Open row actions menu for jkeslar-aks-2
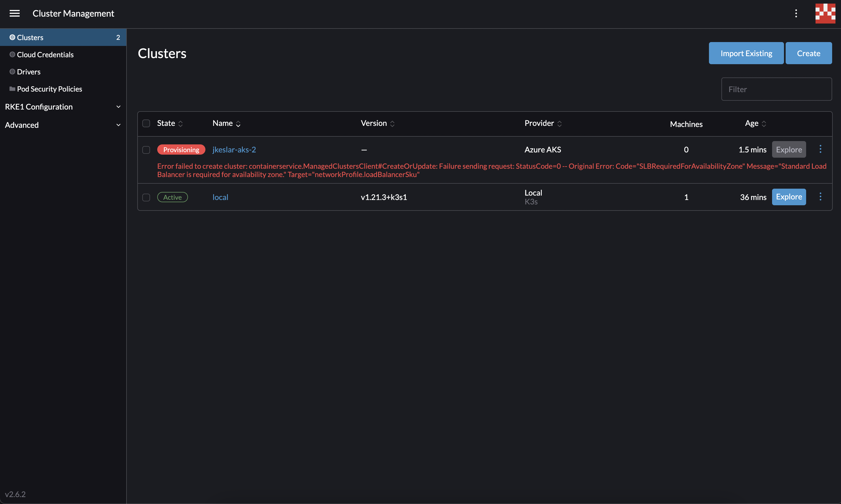The image size is (841, 504). (x=820, y=149)
